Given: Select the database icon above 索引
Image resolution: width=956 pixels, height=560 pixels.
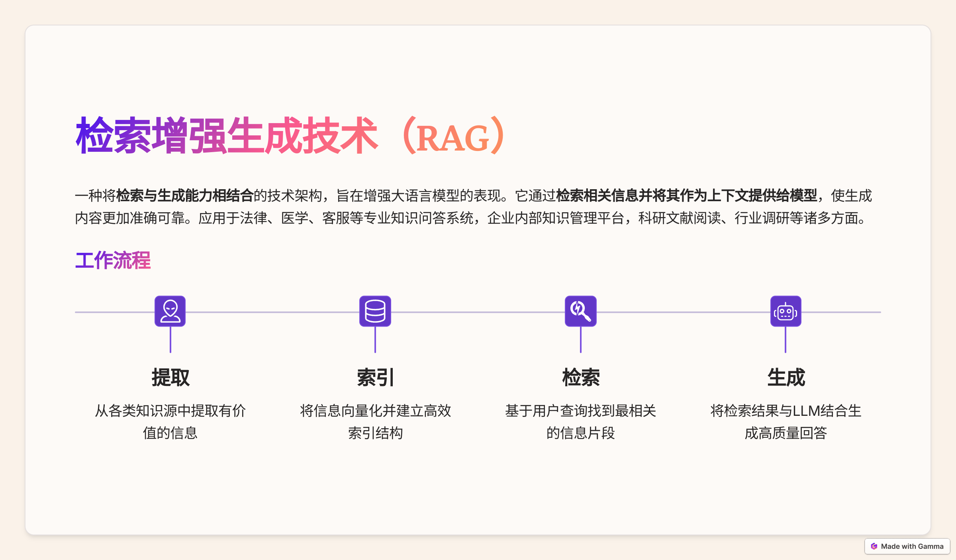Looking at the screenshot, I should point(375,311).
